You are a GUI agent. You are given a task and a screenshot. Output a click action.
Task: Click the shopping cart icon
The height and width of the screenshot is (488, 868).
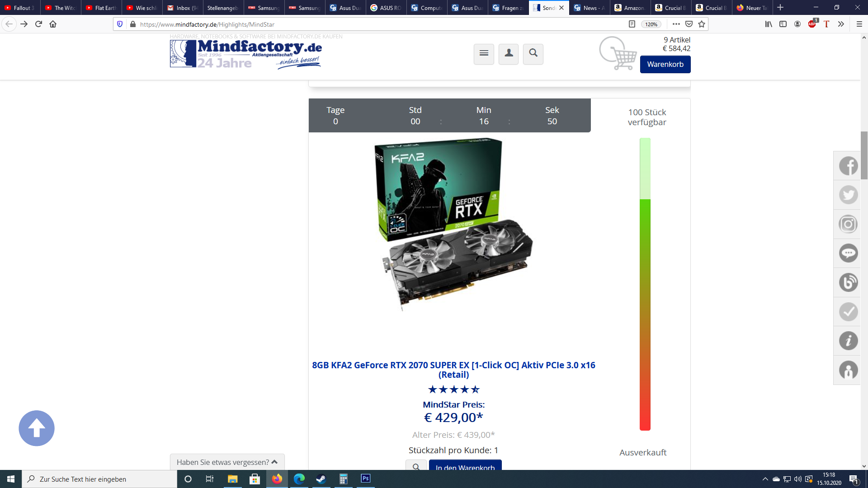pos(618,54)
